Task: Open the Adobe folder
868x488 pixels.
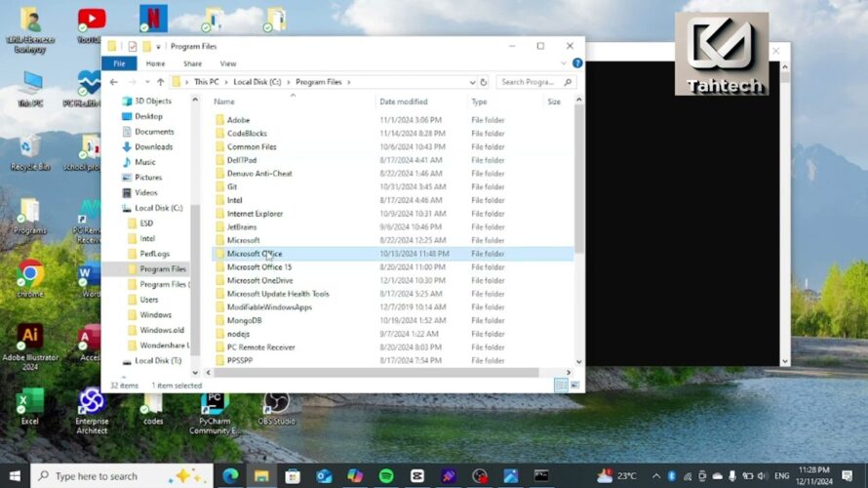Action: click(x=238, y=120)
